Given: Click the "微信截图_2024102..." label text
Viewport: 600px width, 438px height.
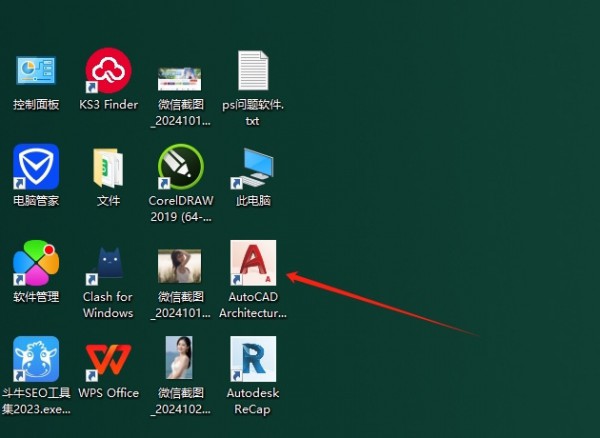Looking at the screenshot, I should pos(181,401).
